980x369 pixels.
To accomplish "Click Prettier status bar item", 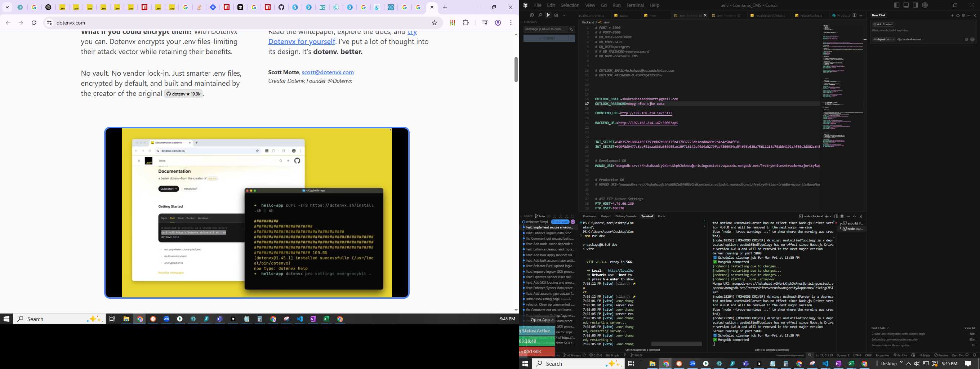I will pyautogui.click(x=941, y=355).
